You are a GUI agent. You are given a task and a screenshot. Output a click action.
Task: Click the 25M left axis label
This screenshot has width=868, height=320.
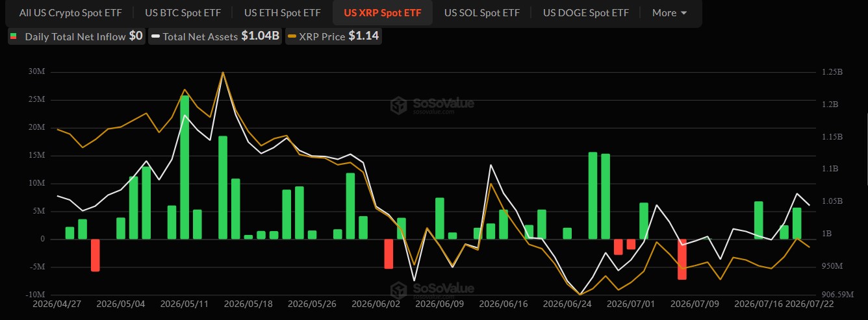click(x=36, y=100)
